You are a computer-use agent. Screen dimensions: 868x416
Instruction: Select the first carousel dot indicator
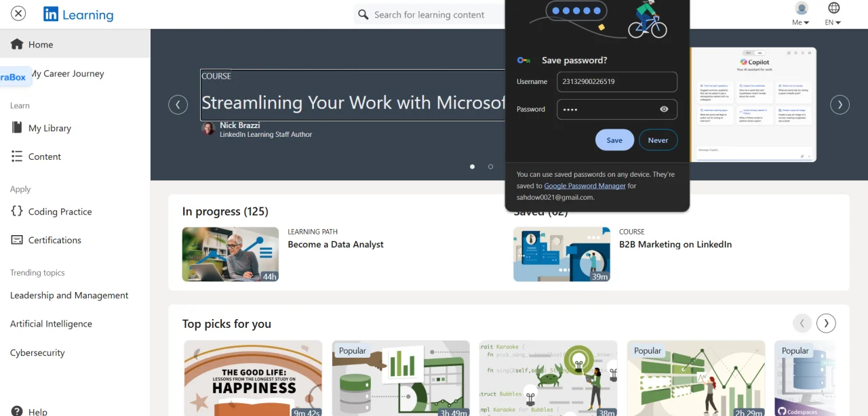pos(473,166)
